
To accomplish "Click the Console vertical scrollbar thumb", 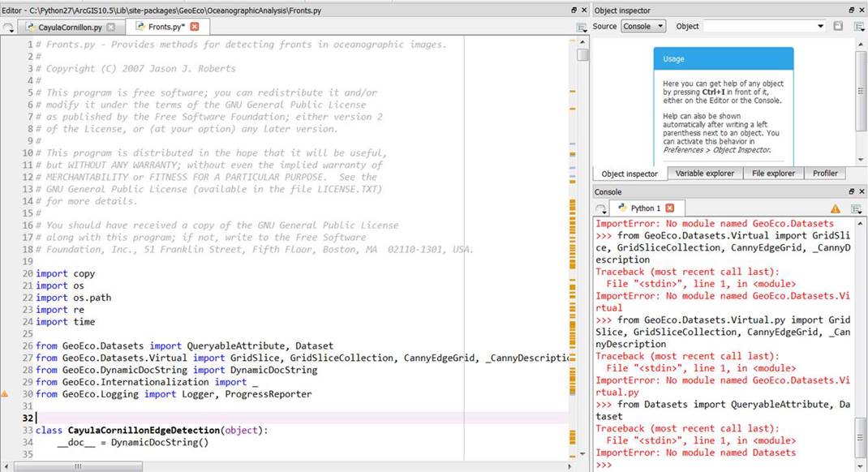I will [x=860, y=438].
